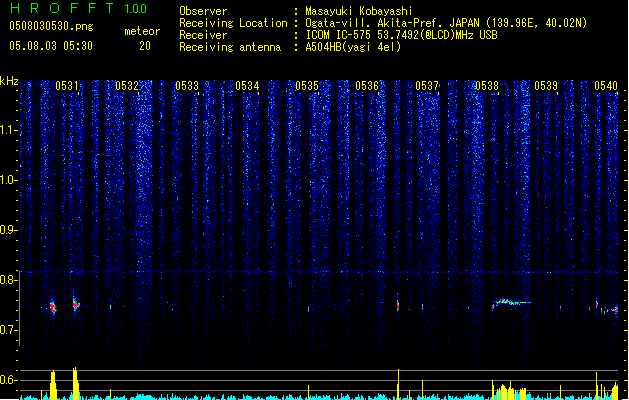Click the 0532 time marker
This screenshot has height=400, width=629.
127,86
